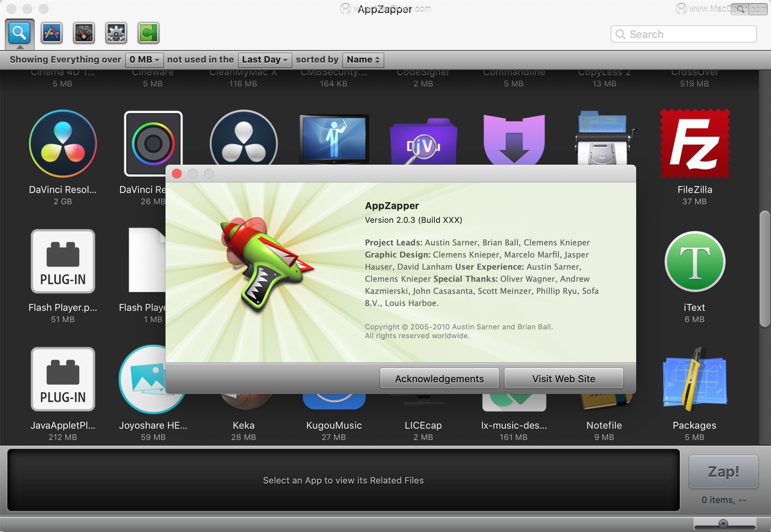Select the Flash Player 1 MB document icon
The height and width of the screenshot is (532, 771).
click(x=147, y=260)
